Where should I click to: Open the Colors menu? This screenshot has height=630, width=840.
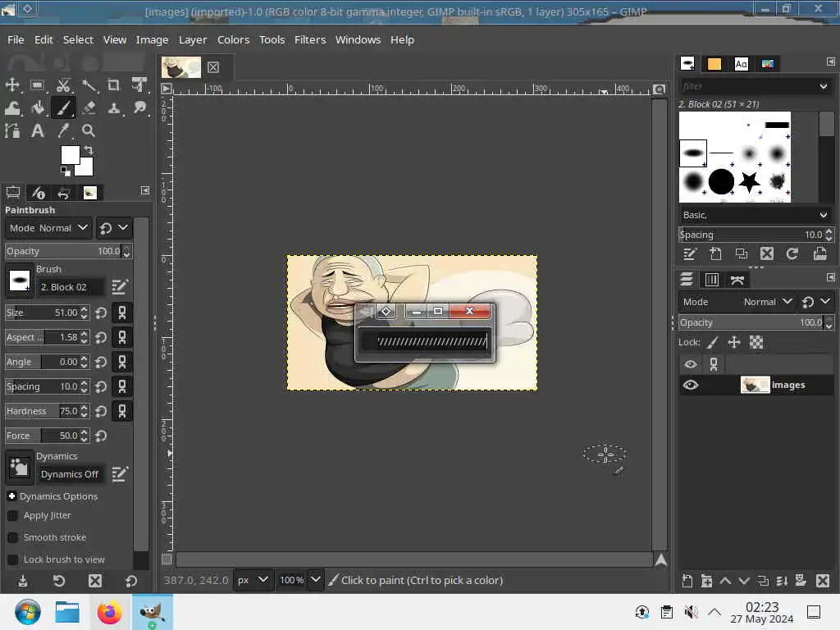click(233, 39)
